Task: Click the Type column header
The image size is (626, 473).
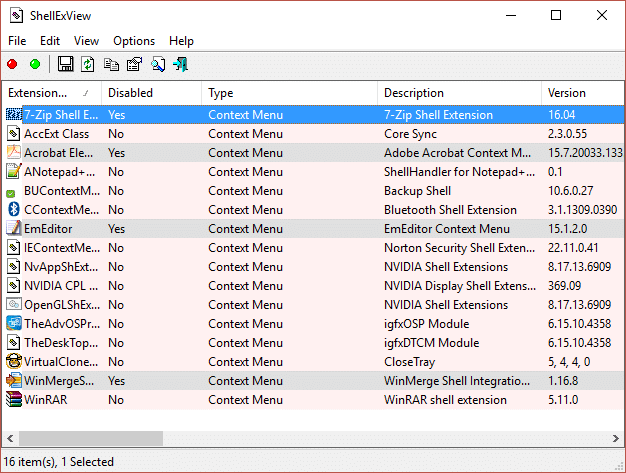Action: tap(288, 93)
